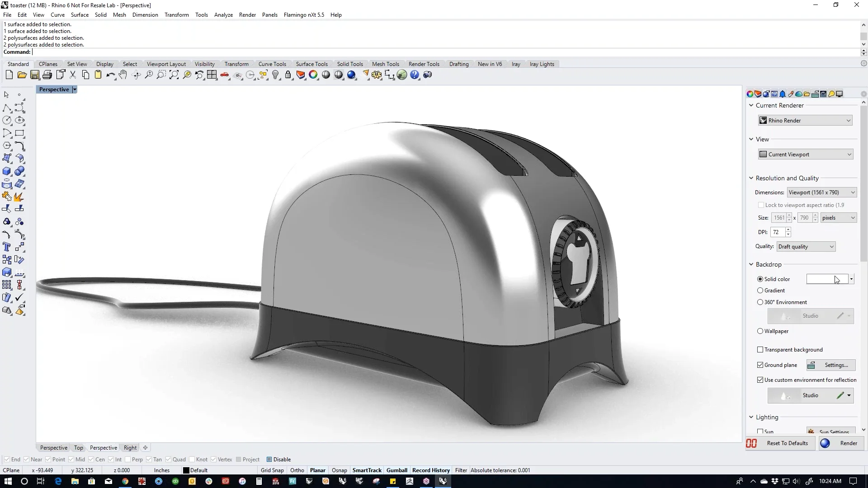Viewport: 868px width, 488px height.
Task: Click the Undo arrow icon
Action: (x=110, y=75)
